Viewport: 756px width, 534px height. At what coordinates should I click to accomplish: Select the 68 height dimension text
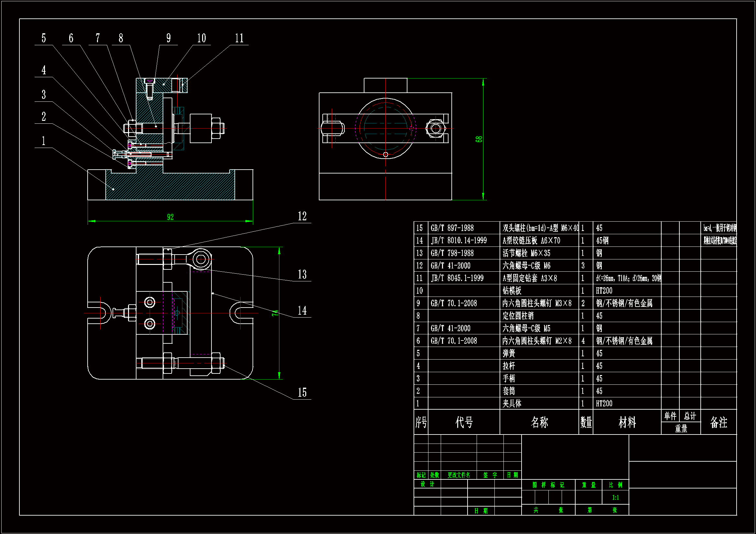click(x=479, y=139)
